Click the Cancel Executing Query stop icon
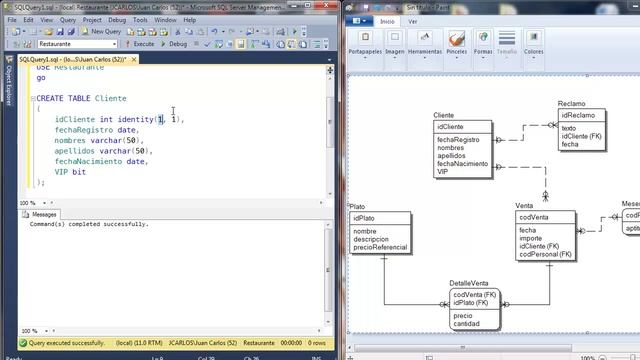Viewport: 640px width, 360px height. click(196, 44)
